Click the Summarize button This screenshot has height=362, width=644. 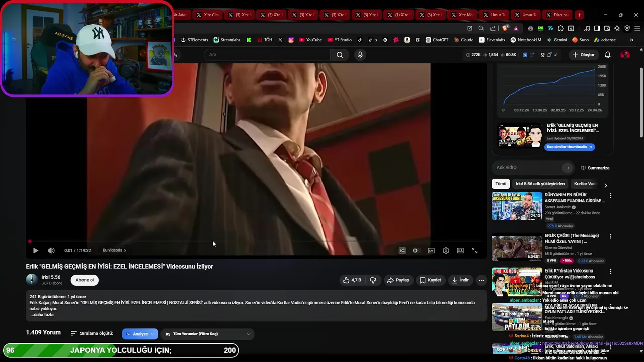coord(595,168)
